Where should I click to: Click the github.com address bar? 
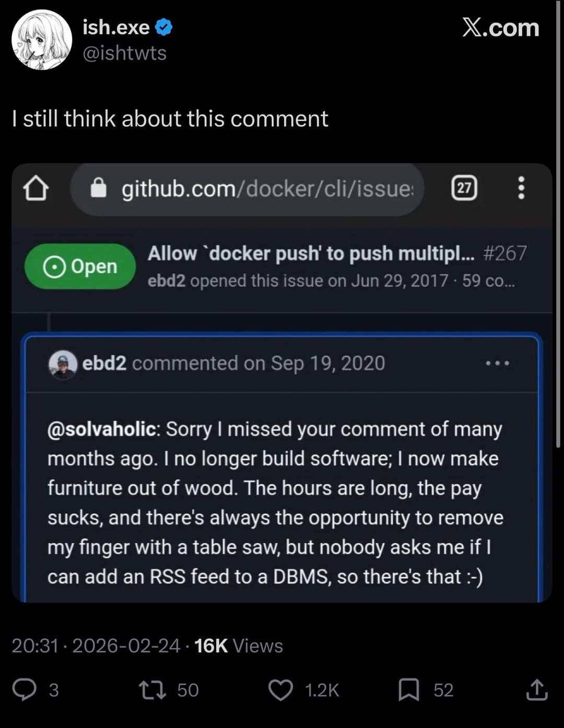266,189
